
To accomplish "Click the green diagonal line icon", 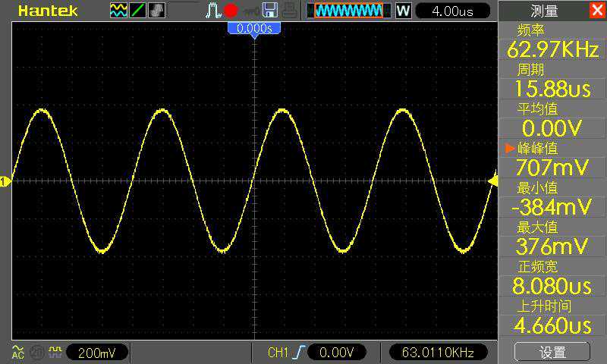I will [138, 11].
